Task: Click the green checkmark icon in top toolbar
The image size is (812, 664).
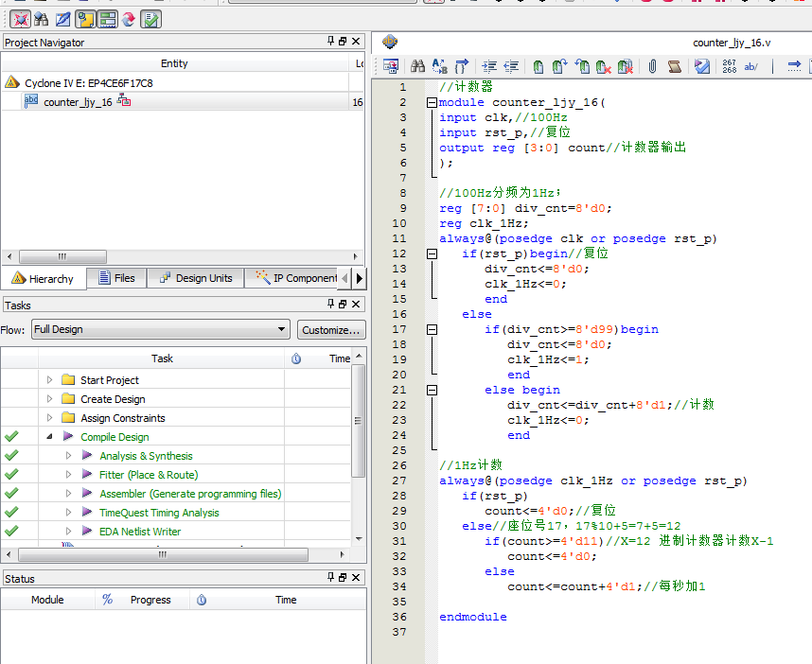Action: pos(150,18)
